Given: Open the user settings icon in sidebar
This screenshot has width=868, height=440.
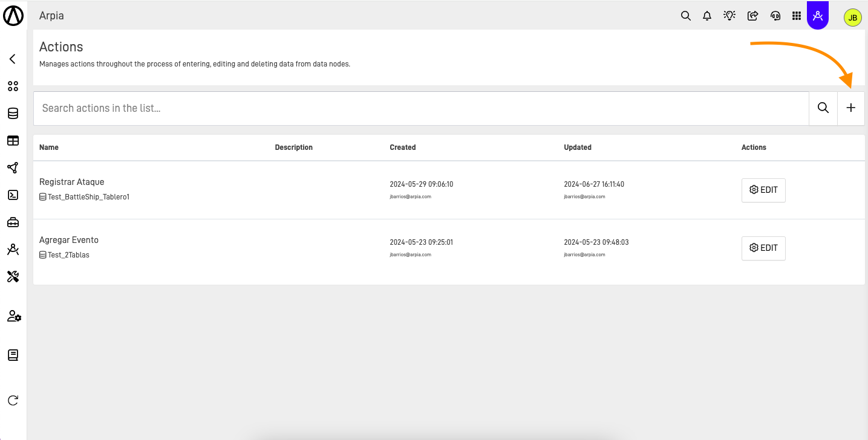Looking at the screenshot, I should pyautogui.click(x=14, y=316).
